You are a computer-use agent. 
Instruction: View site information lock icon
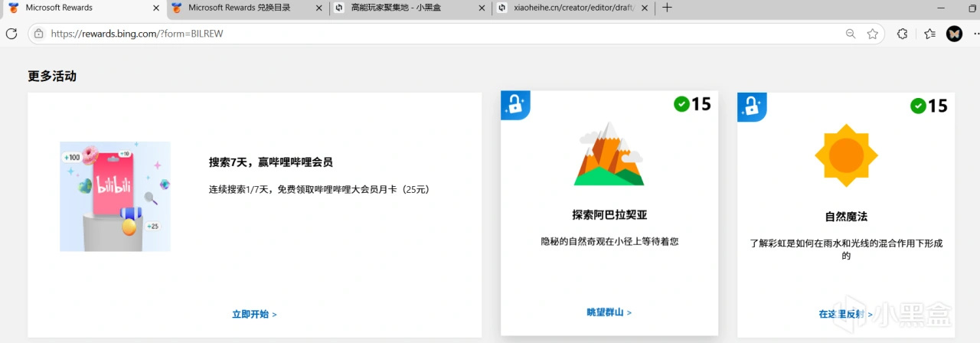[x=38, y=34]
